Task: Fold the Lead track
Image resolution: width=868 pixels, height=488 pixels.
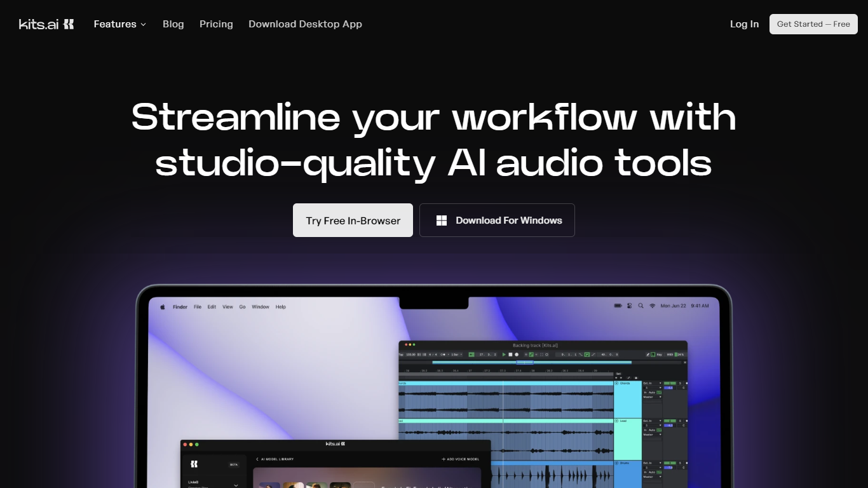Action: 616,421
